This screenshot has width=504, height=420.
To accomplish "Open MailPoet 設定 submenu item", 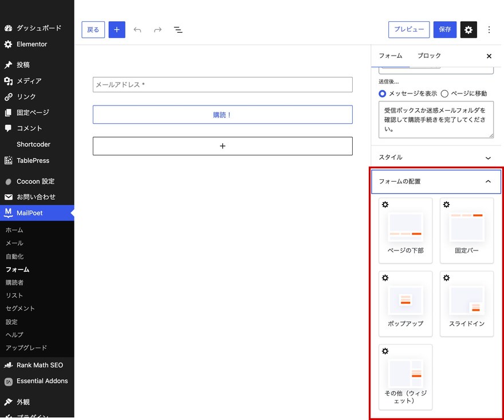I will pyautogui.click(x=11, y=321).
